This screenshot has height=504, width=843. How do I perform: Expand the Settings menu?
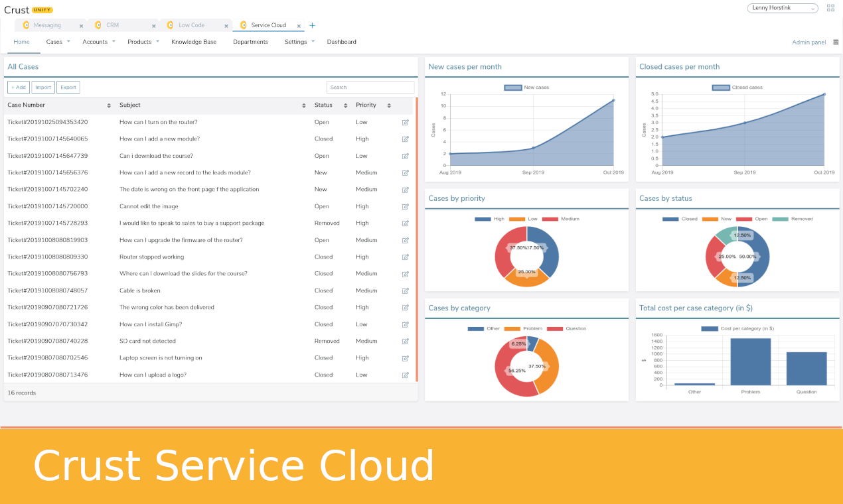tap(300, 42)
